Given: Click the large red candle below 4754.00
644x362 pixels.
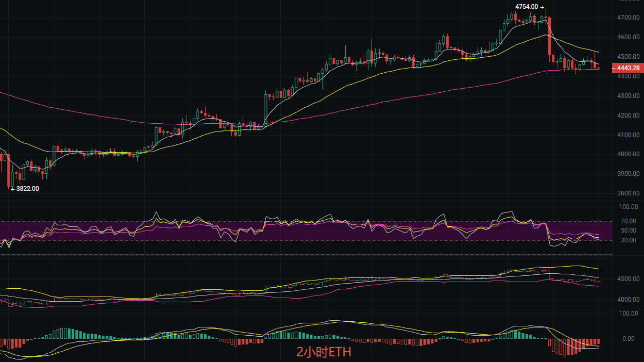Looking at the screenshot, I should 550,36.
